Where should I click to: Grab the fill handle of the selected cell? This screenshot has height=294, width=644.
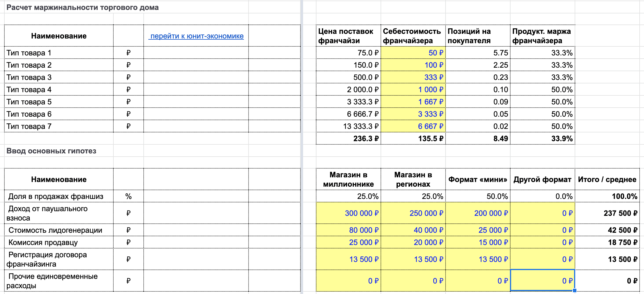[x=575, y=290]
